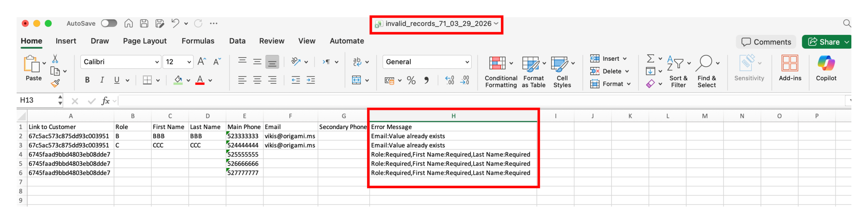Toggle Underline formatting
The image size is (868, 223).
coord(117,80)
